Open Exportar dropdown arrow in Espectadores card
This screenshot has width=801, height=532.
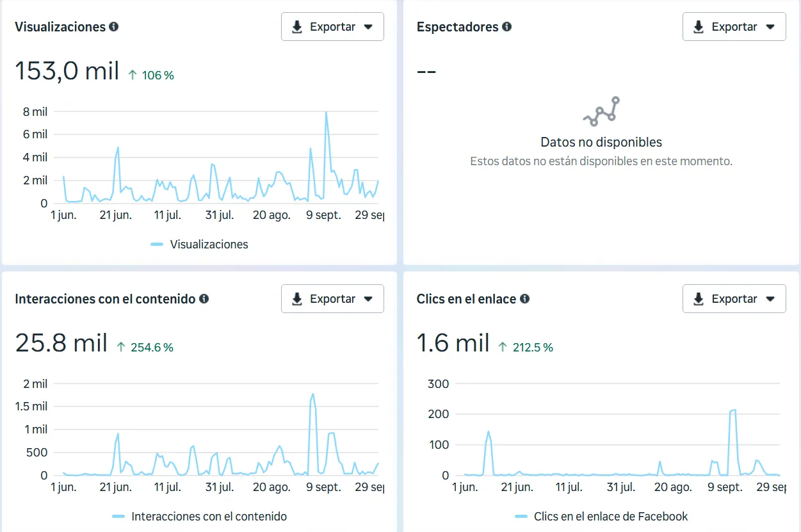coord(770,27)
